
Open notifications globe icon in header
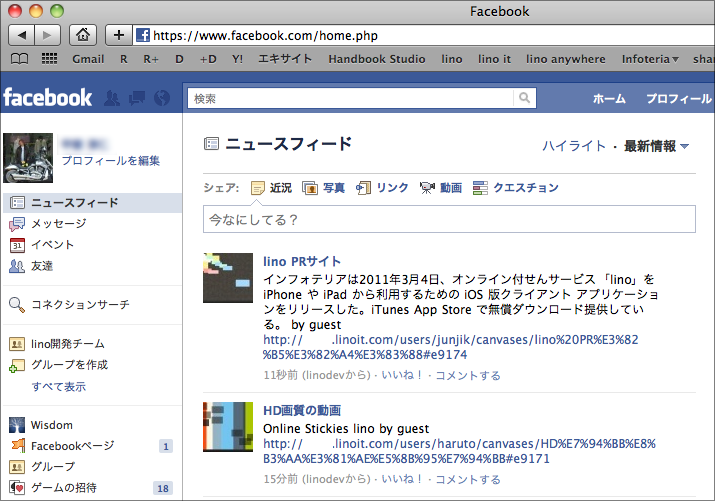[162, 98]
